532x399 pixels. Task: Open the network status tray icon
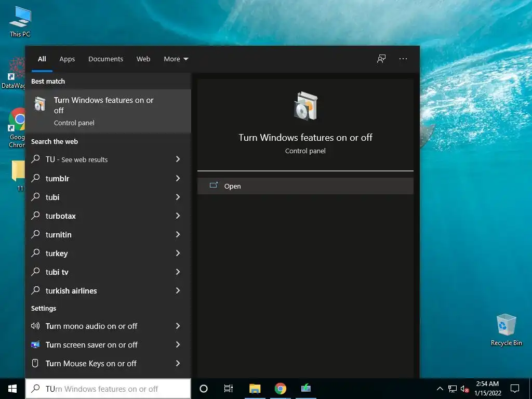(453, 389)
